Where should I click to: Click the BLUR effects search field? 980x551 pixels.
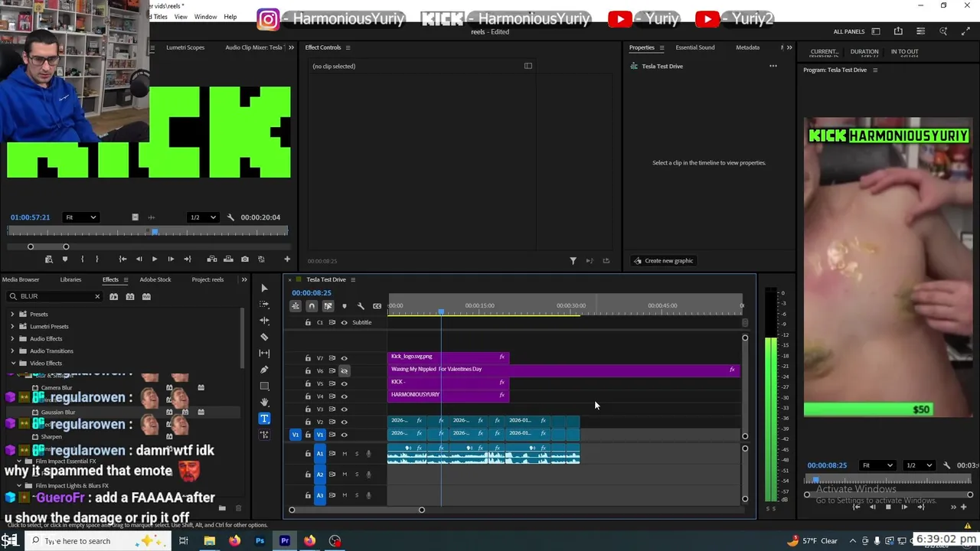(54, 296)
